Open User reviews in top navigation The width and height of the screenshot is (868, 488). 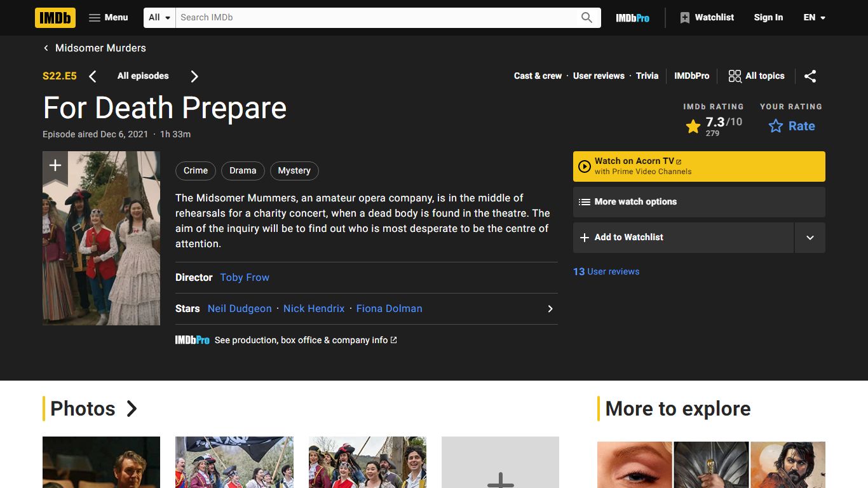[x=599, y=76]
